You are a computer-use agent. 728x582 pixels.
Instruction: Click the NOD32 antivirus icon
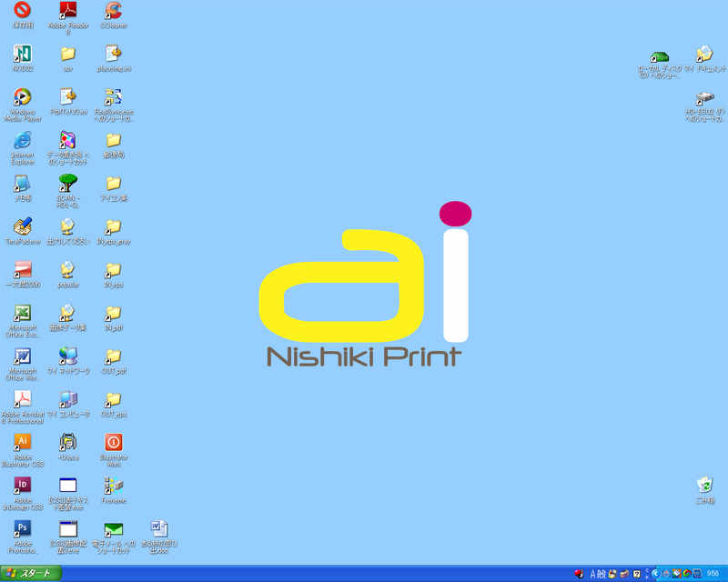click(x=23, y=54)
